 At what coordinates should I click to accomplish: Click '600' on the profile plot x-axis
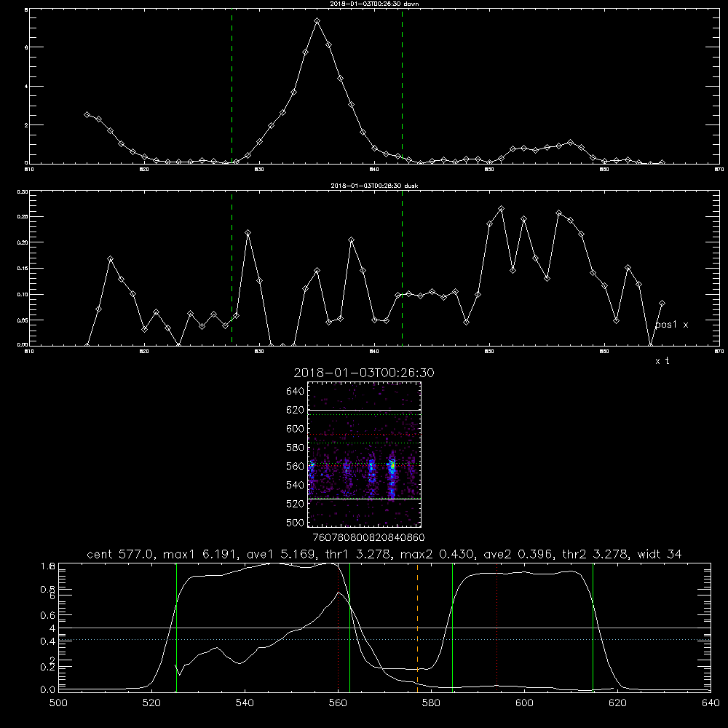pos(525,703)
